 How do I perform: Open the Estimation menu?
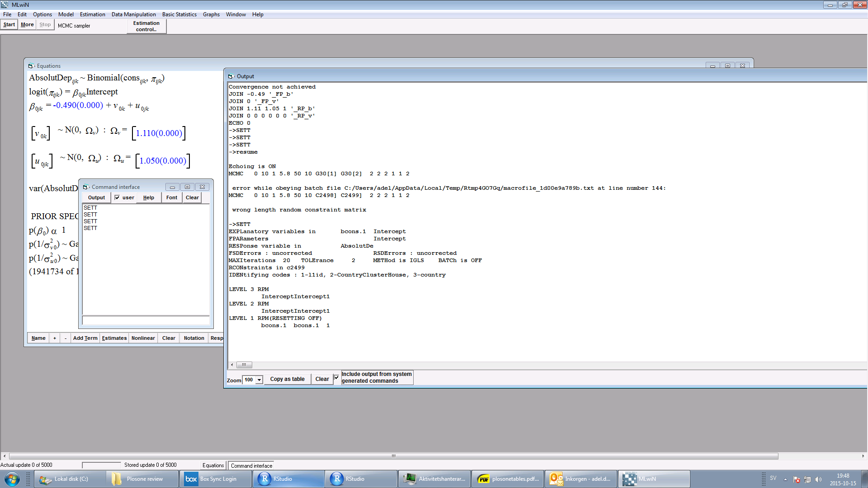point(92,14)
